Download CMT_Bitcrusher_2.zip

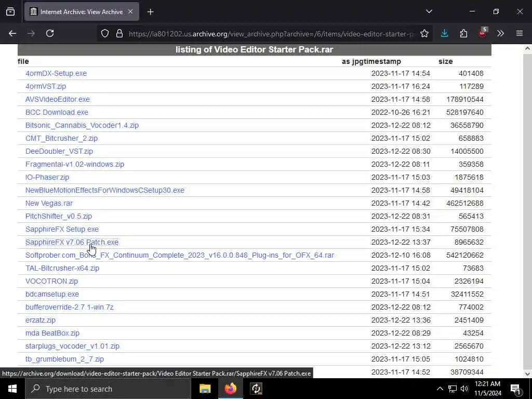tap(61, 138)
